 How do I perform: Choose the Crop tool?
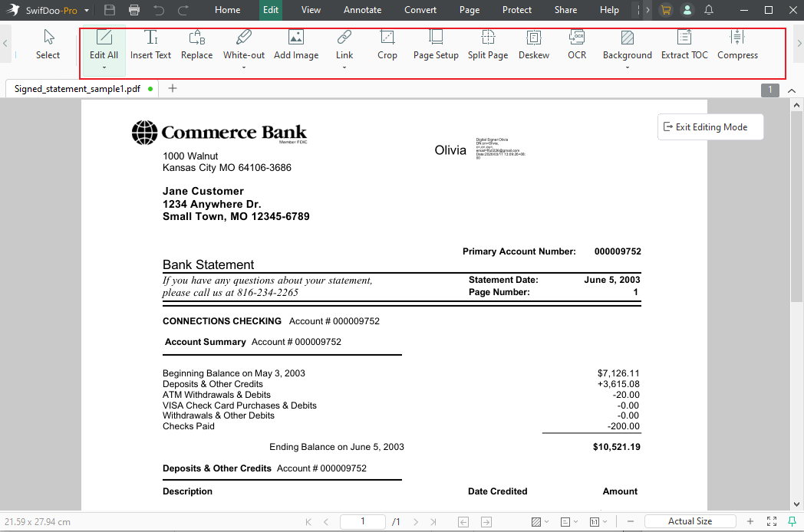click(x=387, y=44)
